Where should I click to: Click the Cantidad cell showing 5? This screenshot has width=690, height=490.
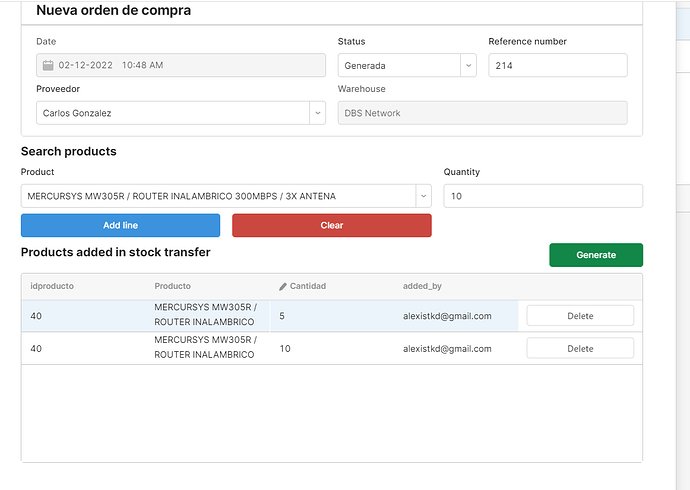click(x=332, y=316)
